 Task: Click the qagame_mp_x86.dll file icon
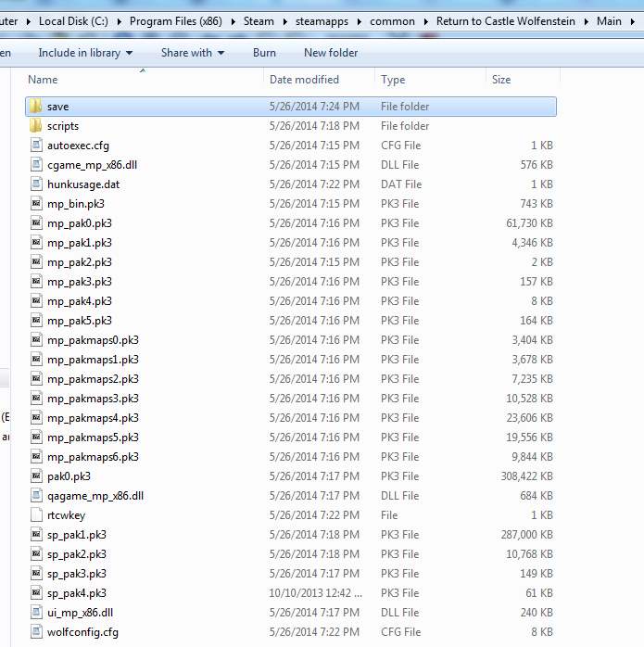click(36, 495)
